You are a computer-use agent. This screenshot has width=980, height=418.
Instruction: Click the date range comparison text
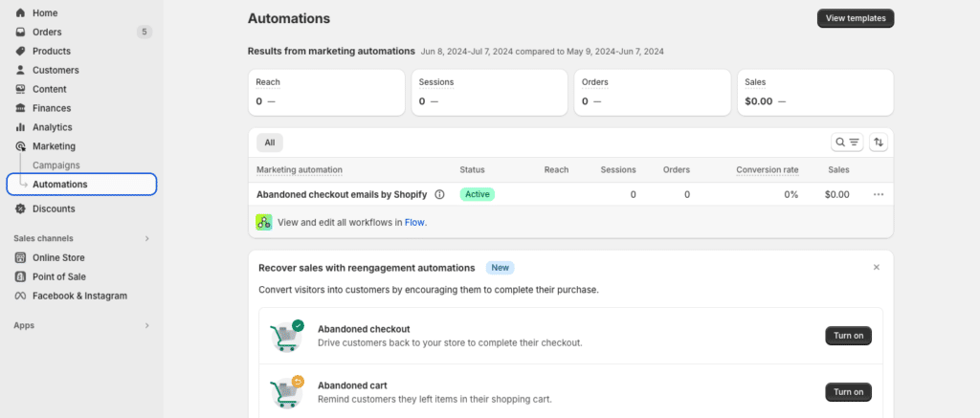coord(543,52)
